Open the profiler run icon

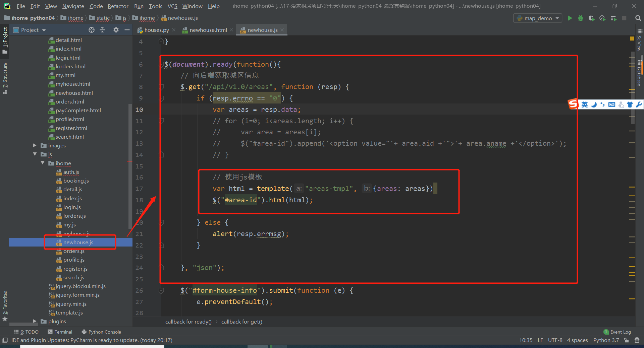[x=602, y=18]
